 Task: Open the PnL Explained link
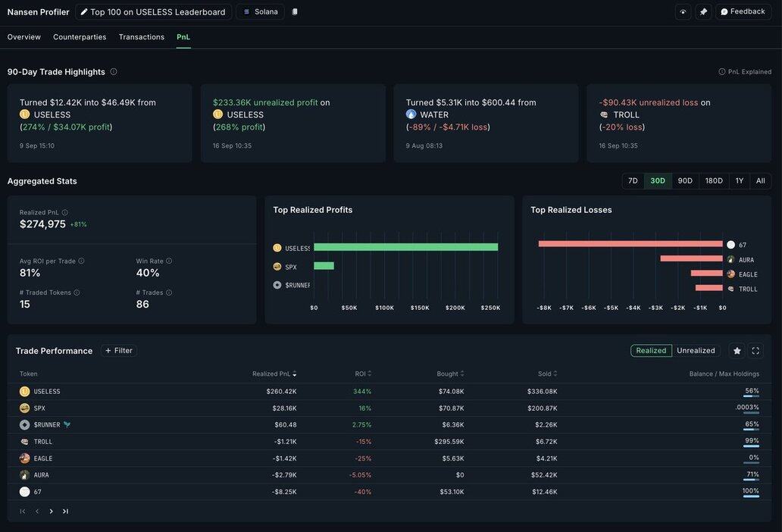(x=745, y=72)
